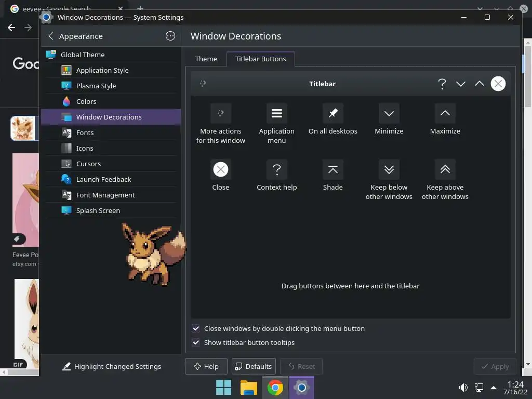532x399 pixels.
Task: Pick the Shade button icon
Action: [x=333, y=169]
